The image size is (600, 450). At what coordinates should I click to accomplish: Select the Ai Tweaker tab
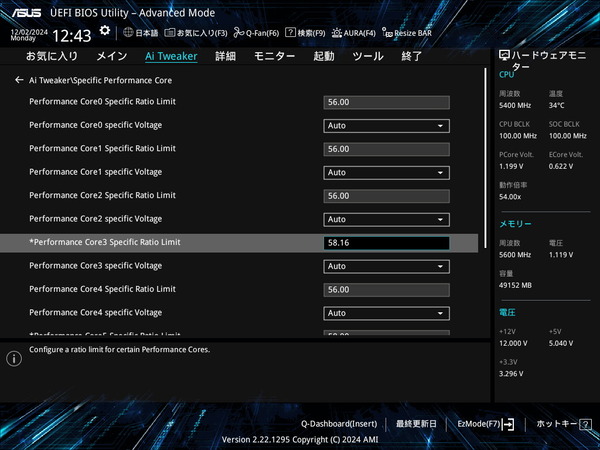click(171, 56)
